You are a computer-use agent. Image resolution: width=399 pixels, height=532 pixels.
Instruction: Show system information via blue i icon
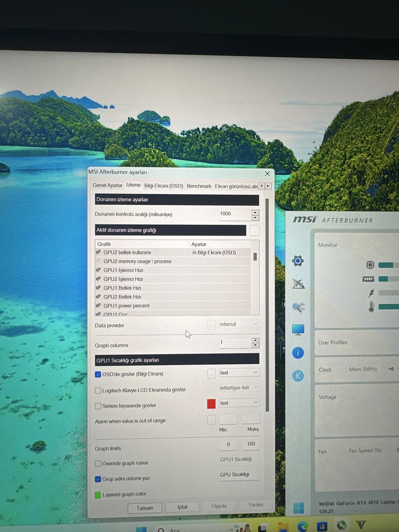click(x=298, y=353)
